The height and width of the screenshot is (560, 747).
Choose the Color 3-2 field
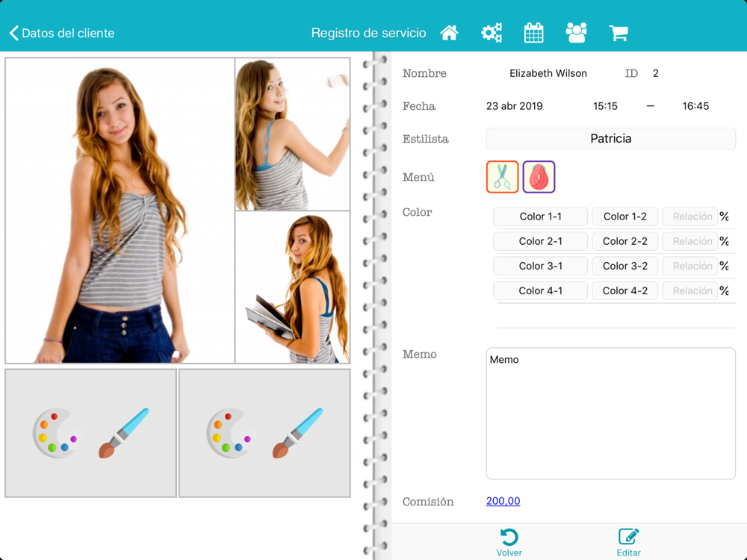pyautogui.click(x=625, y=266)
